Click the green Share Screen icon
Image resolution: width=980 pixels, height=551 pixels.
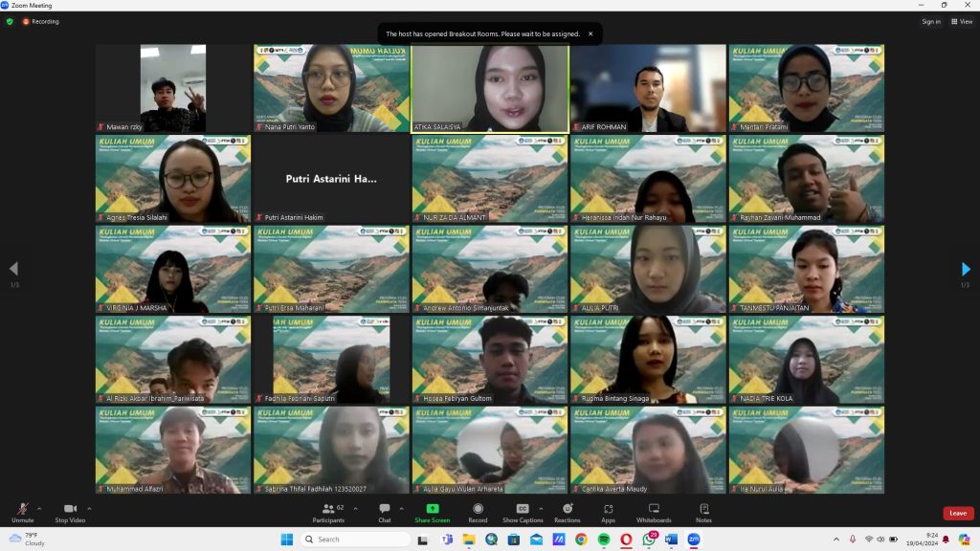[433, 509]
